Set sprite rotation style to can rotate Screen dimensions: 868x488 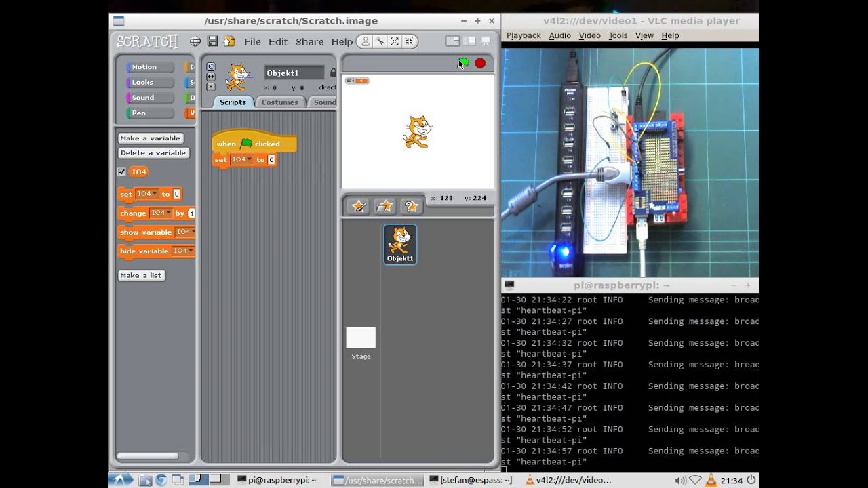click(211, 66)
